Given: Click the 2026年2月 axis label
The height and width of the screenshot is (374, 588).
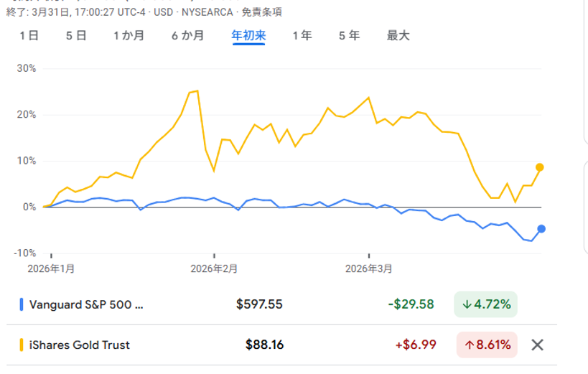Looking at the screenshot, I should (214, 268).
